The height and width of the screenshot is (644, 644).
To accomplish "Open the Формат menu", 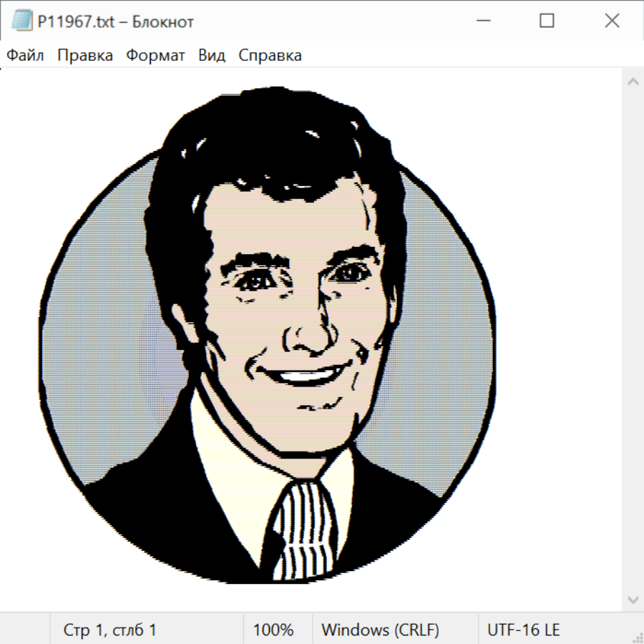I will coord(155,56).
